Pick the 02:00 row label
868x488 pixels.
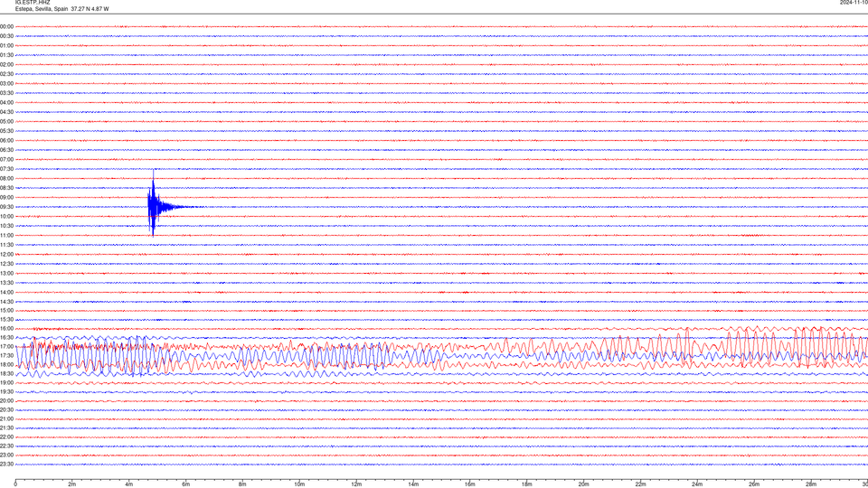coord(6,64)
